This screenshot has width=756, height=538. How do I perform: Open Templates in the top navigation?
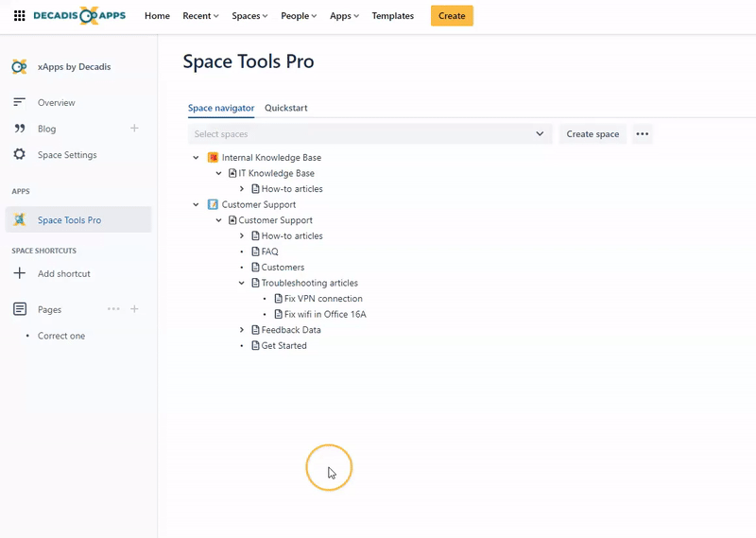pyautogui.click(x=392, y=16)
